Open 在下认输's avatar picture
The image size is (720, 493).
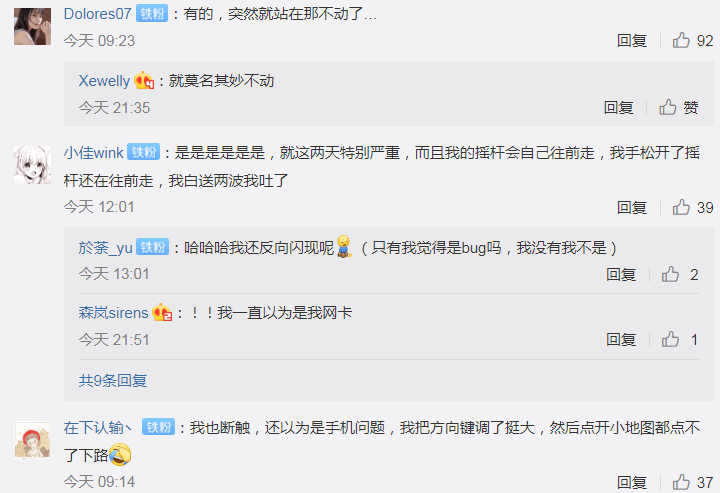(32, 440)
